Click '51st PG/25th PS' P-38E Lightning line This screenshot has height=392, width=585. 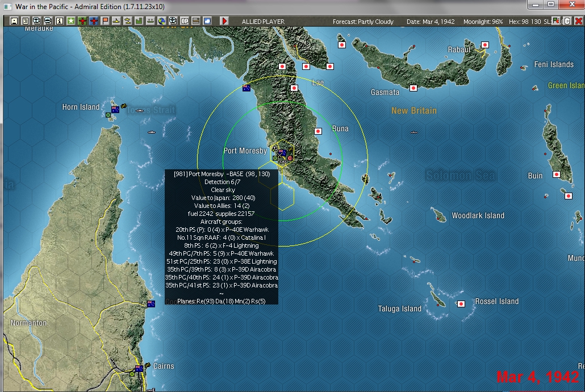coord(222,261)
